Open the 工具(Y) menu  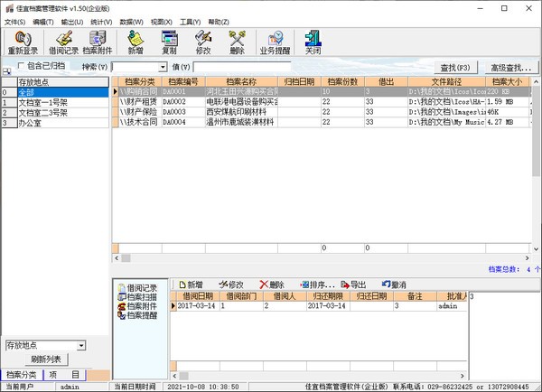190,22
